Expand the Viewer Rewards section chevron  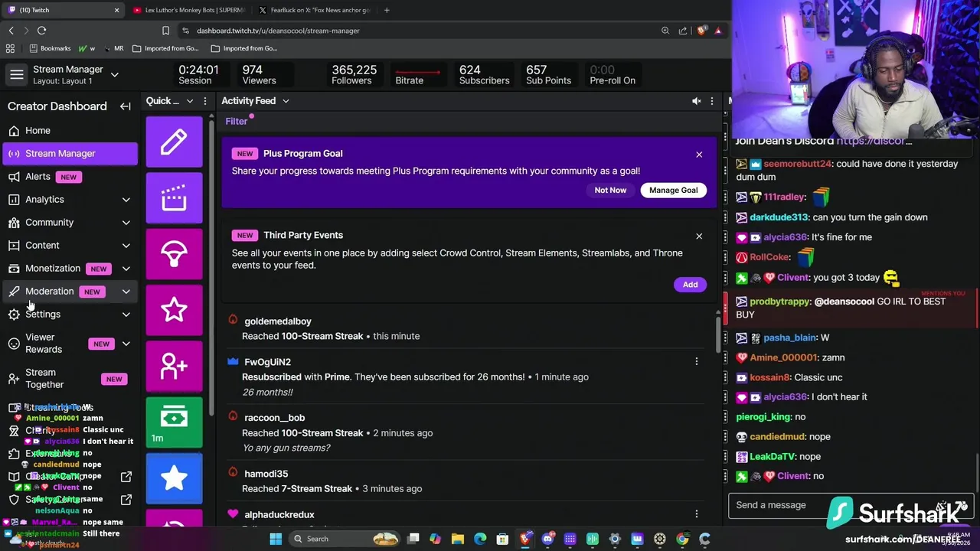pyautogui.click(x=126, y=344)
